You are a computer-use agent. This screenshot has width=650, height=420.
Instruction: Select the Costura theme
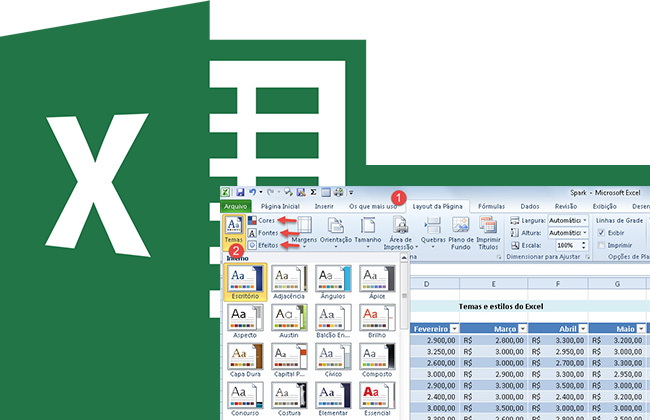[289, 399]
